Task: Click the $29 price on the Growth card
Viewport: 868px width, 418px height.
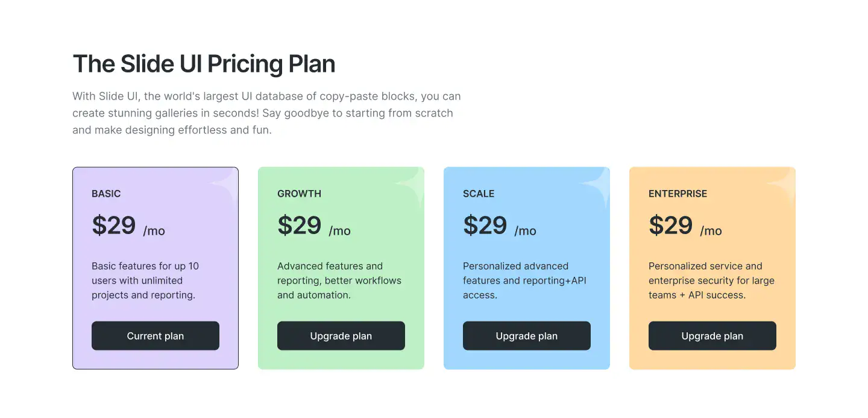Action: pyautogui.click(x=300, y=226)
